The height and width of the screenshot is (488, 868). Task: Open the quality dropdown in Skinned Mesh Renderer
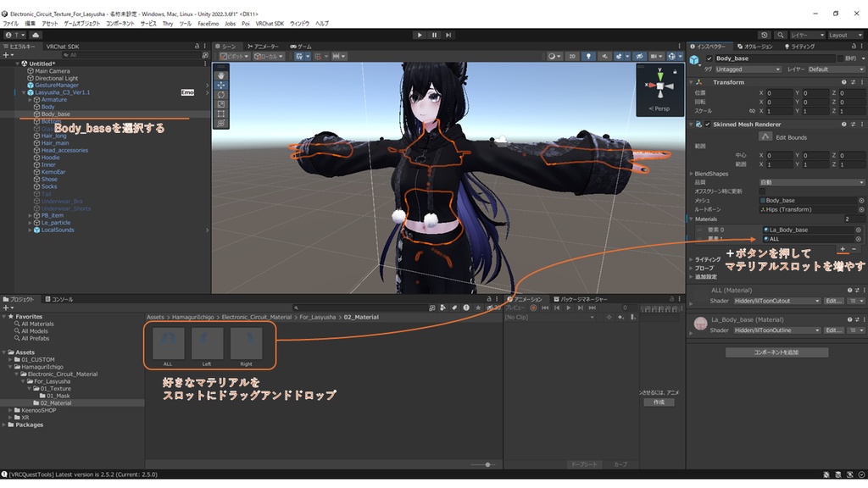tap(811, 182)
